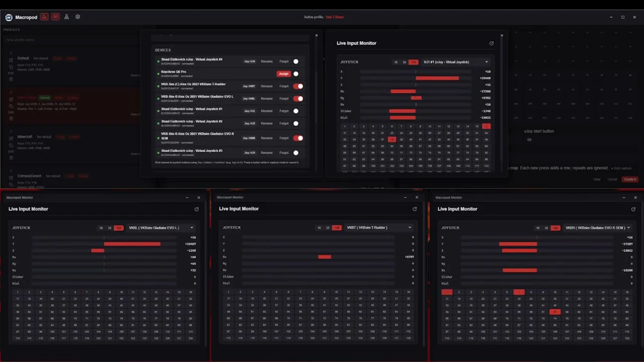
Task: Edit the Default profile via pencil icon
Action: (x=11, y=60)
